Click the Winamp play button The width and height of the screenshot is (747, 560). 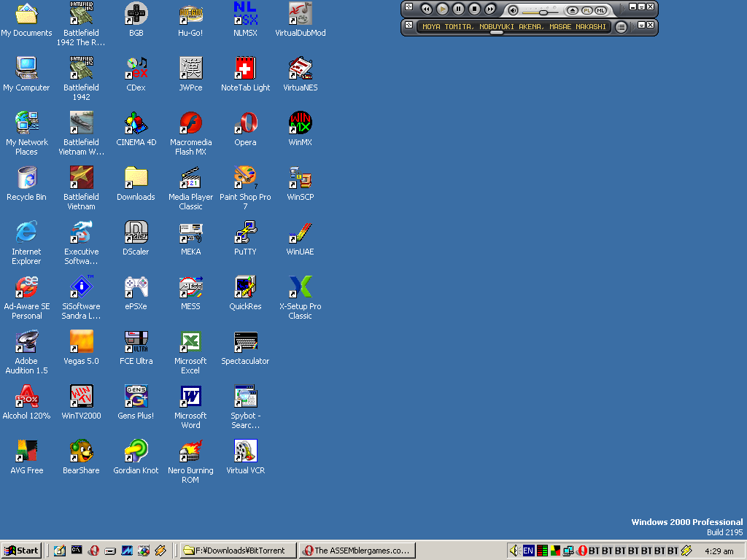coord(442,9)
